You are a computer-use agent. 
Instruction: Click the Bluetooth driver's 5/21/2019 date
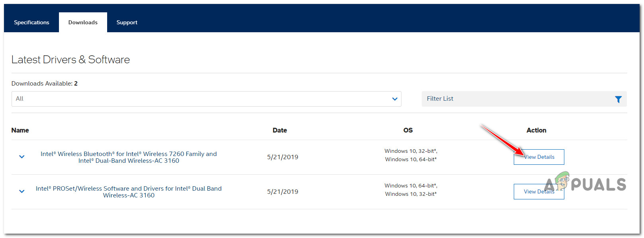pyautogui.click(x=282, y=157)
